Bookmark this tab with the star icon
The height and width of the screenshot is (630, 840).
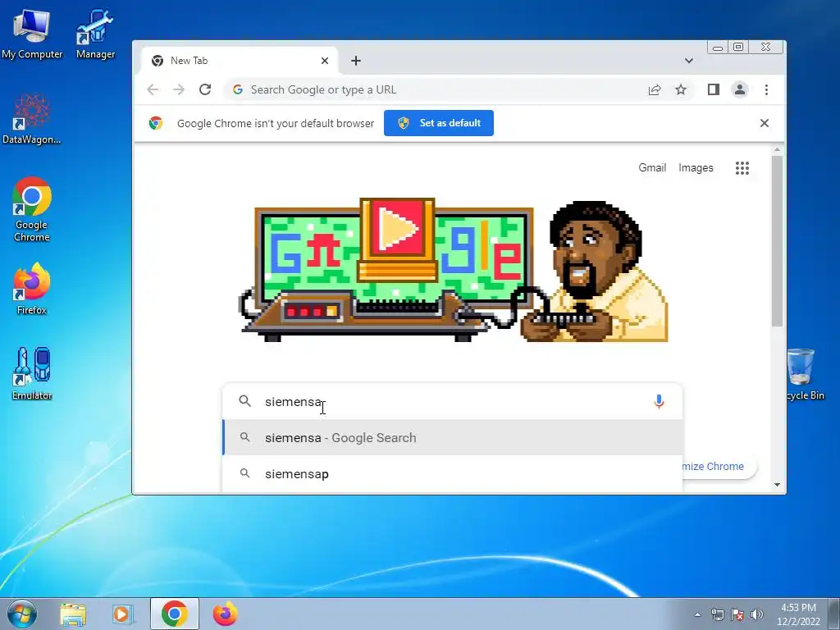[680, 89]
